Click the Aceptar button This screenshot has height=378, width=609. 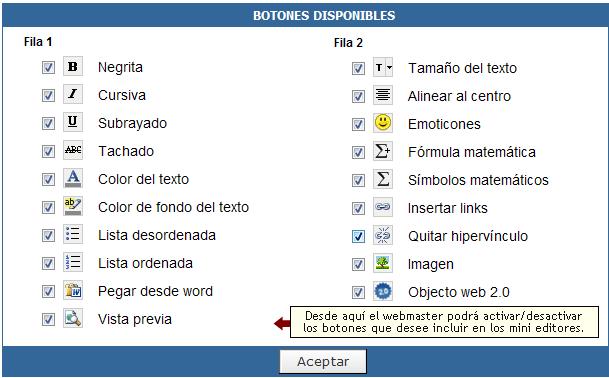tap(323, 361)
